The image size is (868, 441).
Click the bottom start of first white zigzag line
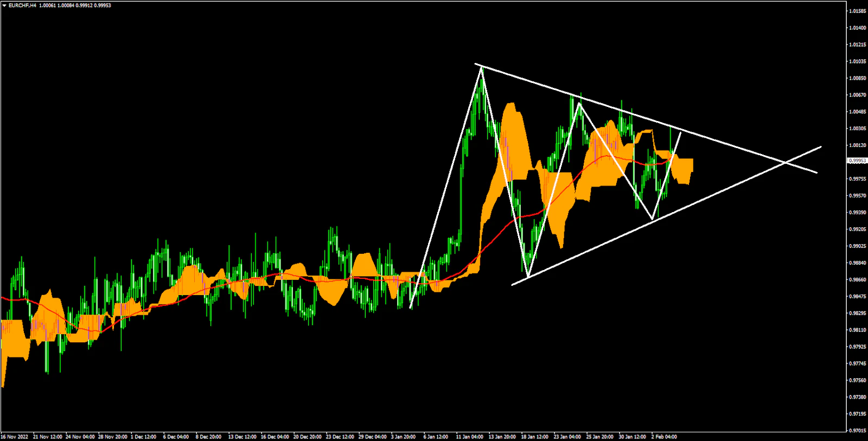(411, 308)
